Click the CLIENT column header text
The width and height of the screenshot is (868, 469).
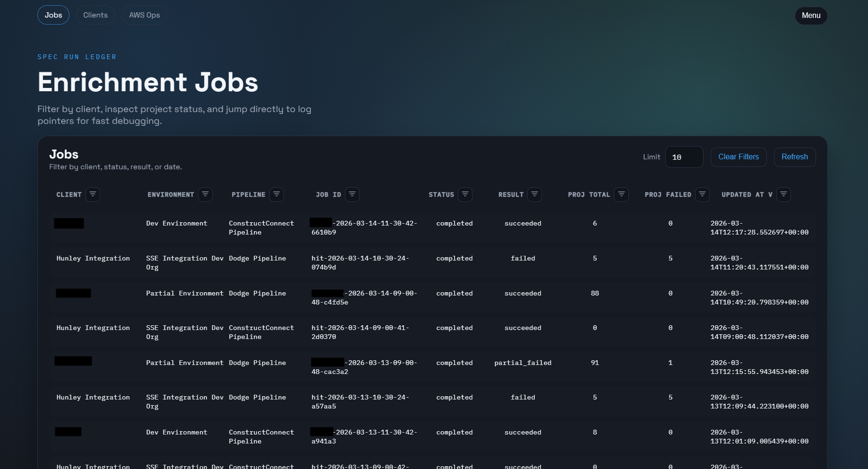tap(69, 195)
